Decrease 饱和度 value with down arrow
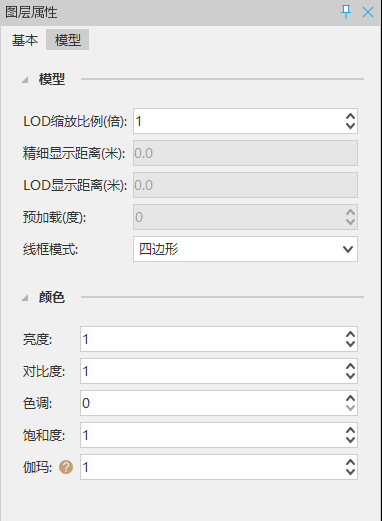 coord(350,440)
